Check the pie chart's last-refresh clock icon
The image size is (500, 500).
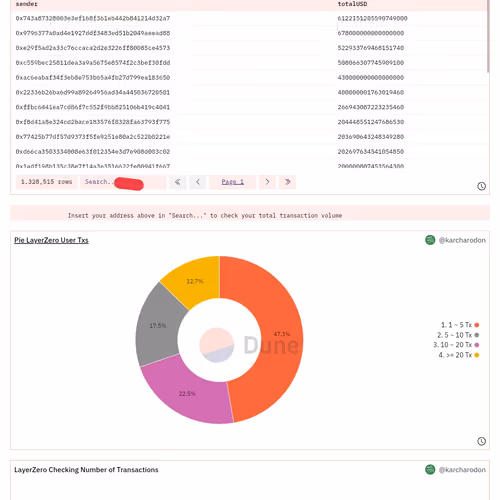click(x=481, y=441)
